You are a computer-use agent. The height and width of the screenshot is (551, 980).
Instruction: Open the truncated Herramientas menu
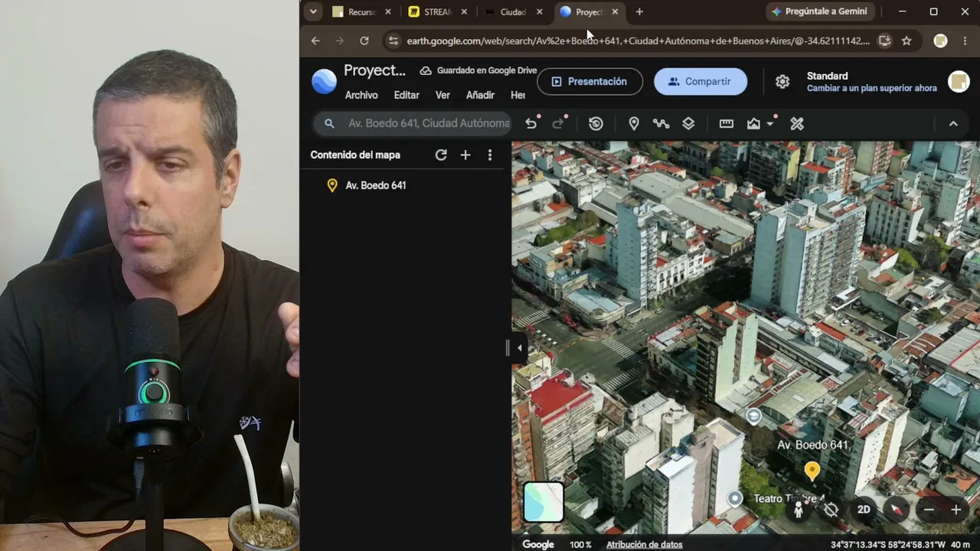click(x=518, y=95)
